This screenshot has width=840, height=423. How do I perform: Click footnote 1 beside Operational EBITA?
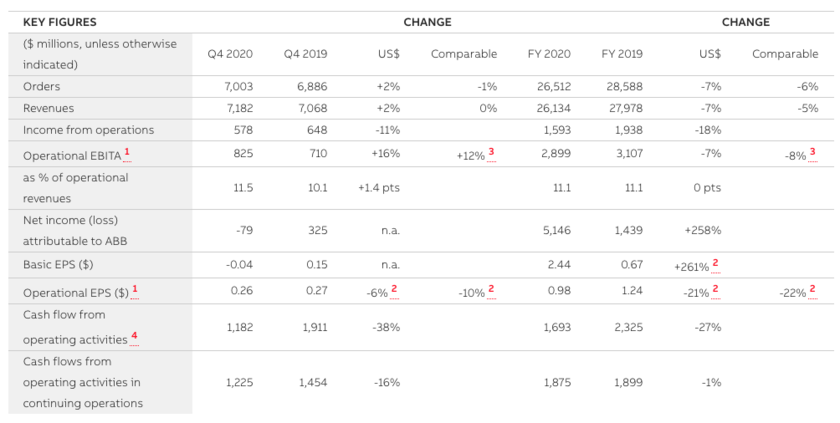click(x=127, y=151)
